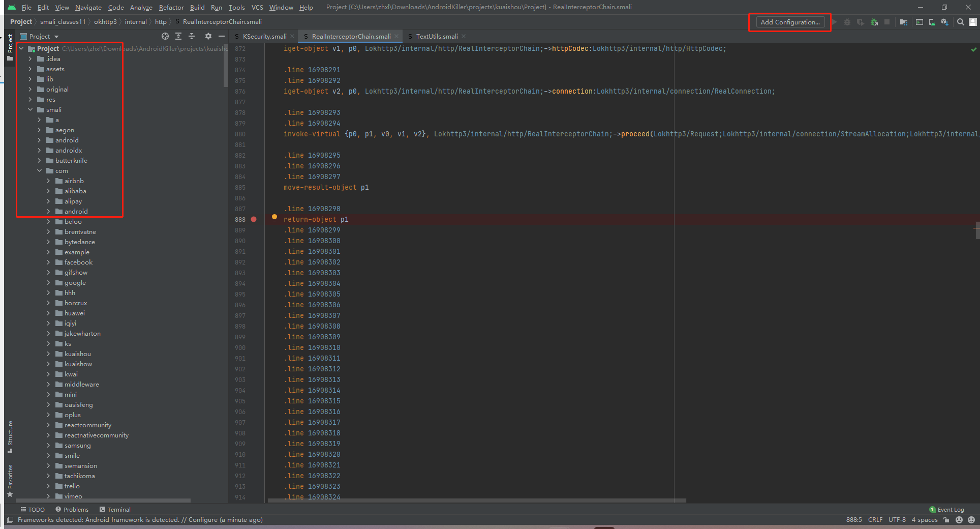Click tool windows quick access icon bottom-left
The image size is (980, 529).
tap(10, 520)
